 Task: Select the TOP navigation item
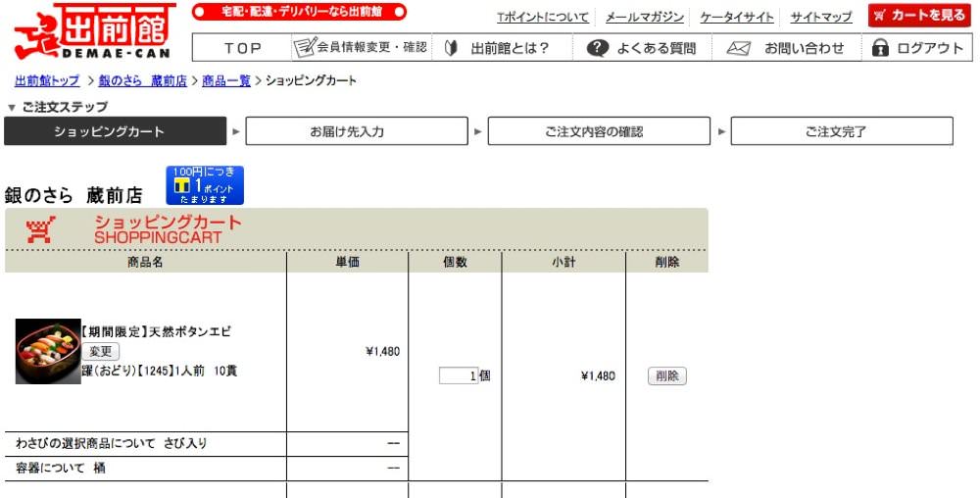[242, 48]
